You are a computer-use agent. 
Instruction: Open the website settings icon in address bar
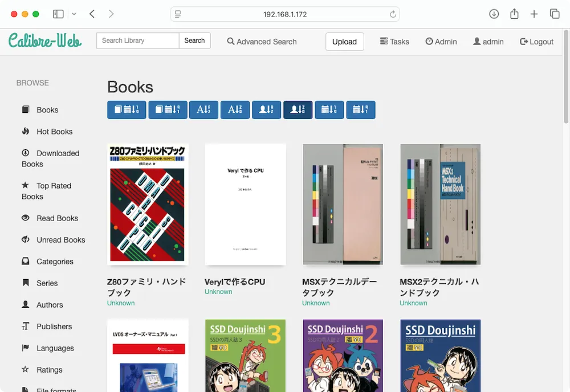(x=178, y=14)
